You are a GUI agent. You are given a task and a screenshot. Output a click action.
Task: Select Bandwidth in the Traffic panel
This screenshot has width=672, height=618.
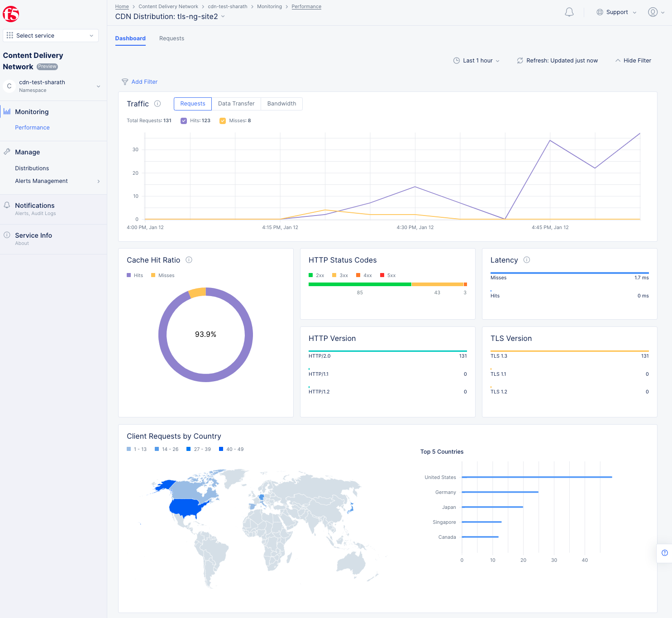[281, 104]
